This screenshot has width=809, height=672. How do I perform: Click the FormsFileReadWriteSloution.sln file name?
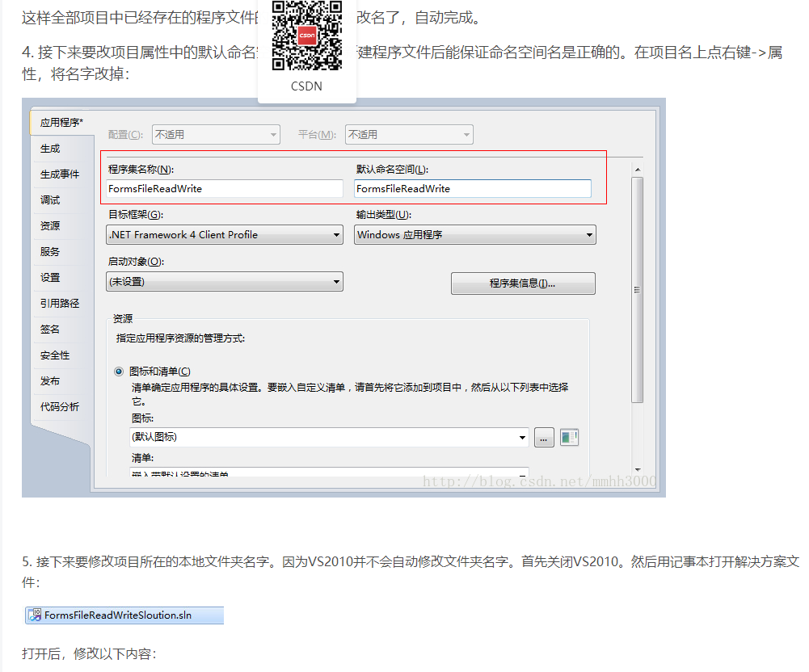(x=118, y=615)
